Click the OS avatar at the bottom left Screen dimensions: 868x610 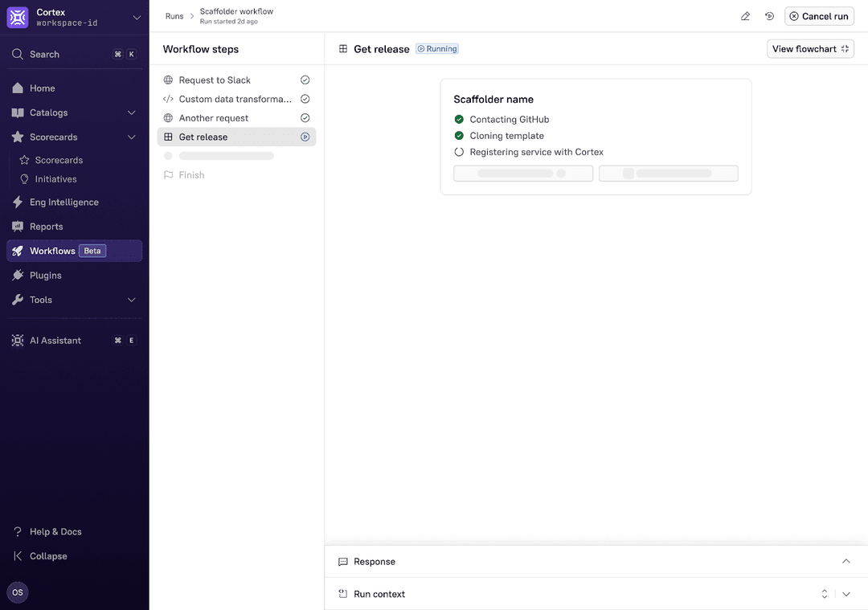17,592
